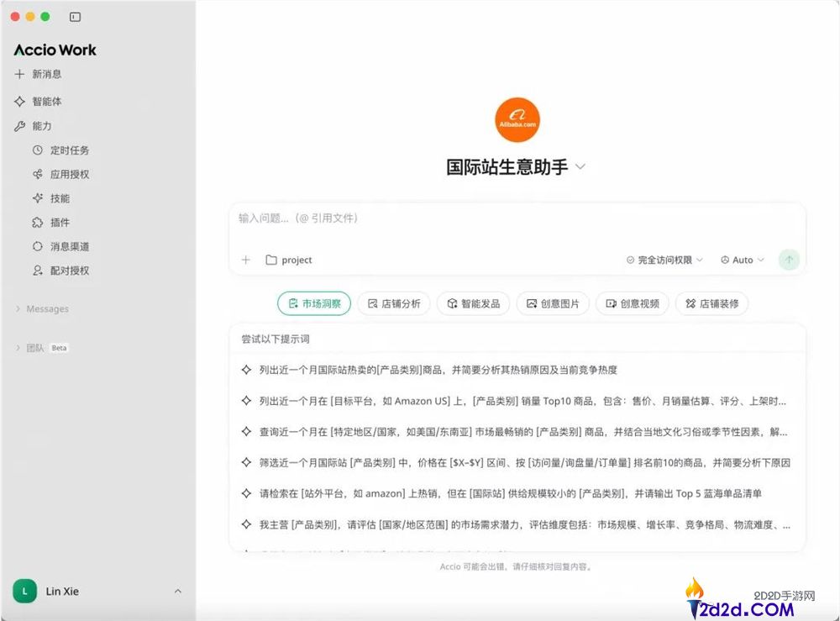The width and height of the screenshot is (840, 621).
Task: Open the Auto model selector dropdown
Action: click(x=742, y=260)
